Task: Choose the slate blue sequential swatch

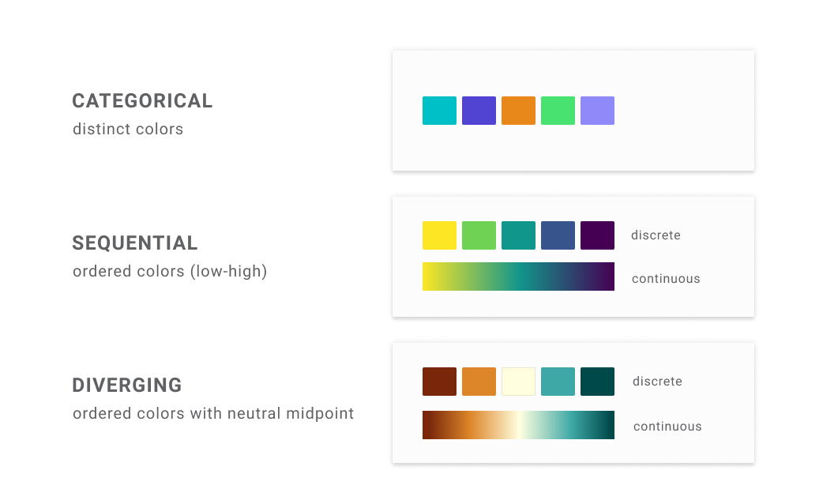Action: [558, 235]
